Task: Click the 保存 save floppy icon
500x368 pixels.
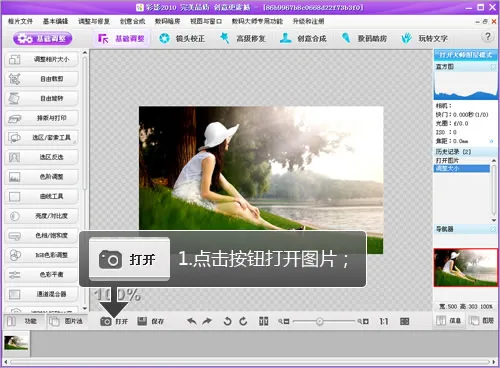Action: [142, 321]
